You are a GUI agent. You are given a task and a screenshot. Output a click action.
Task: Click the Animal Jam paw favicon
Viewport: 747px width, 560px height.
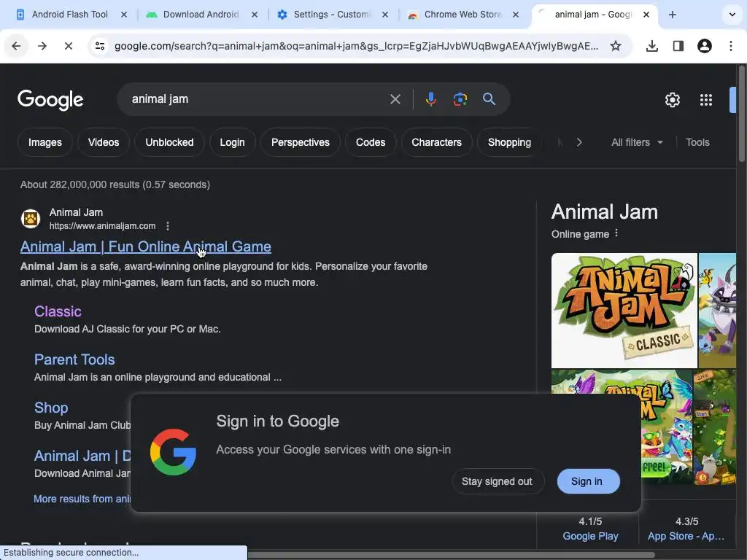tap(31, 219)
